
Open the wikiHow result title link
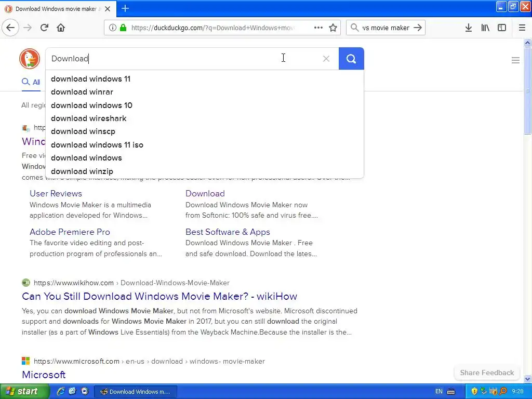click(159, 296)
